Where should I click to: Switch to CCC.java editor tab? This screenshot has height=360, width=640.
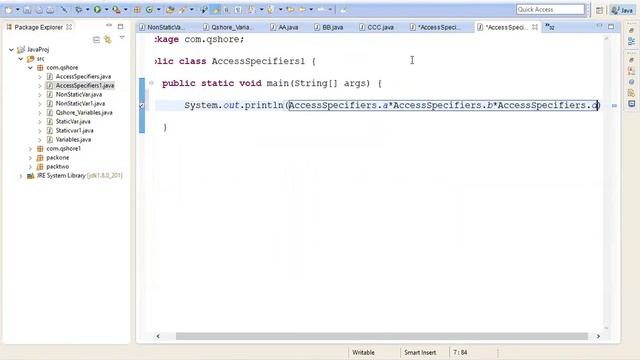376,27
